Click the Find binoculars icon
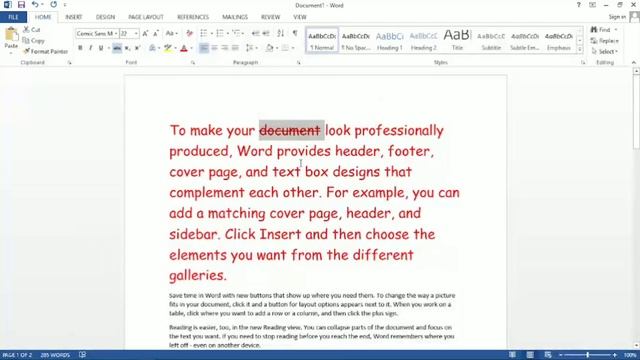640x360 pixels. tap(594, 30)
